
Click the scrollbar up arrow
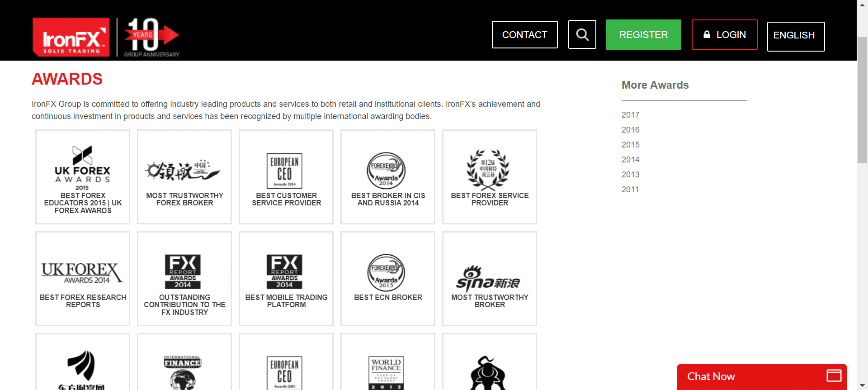pos(862,4)
